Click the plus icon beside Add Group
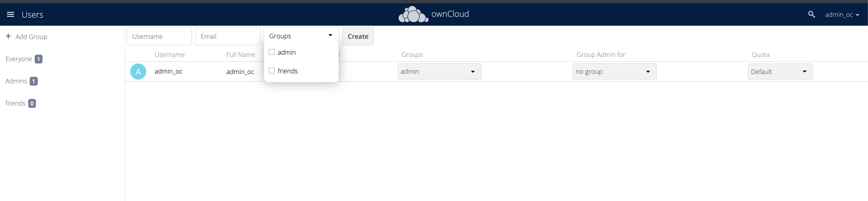 pos(9,36)
